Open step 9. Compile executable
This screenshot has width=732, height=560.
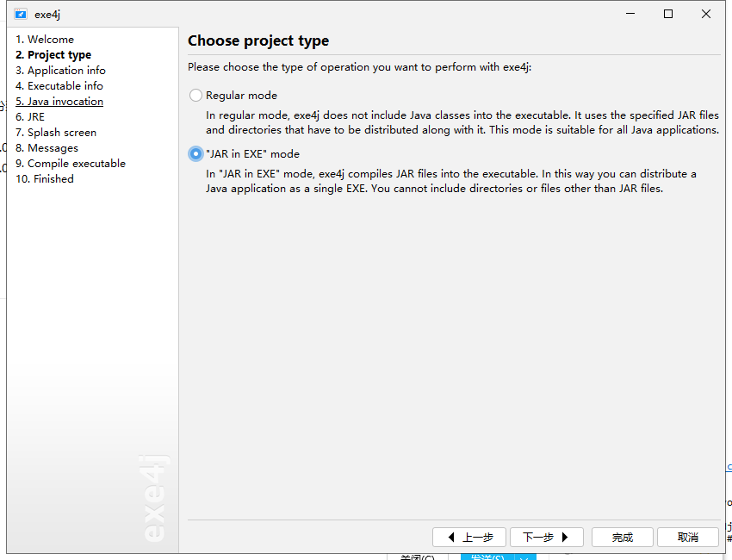point(71,164)
